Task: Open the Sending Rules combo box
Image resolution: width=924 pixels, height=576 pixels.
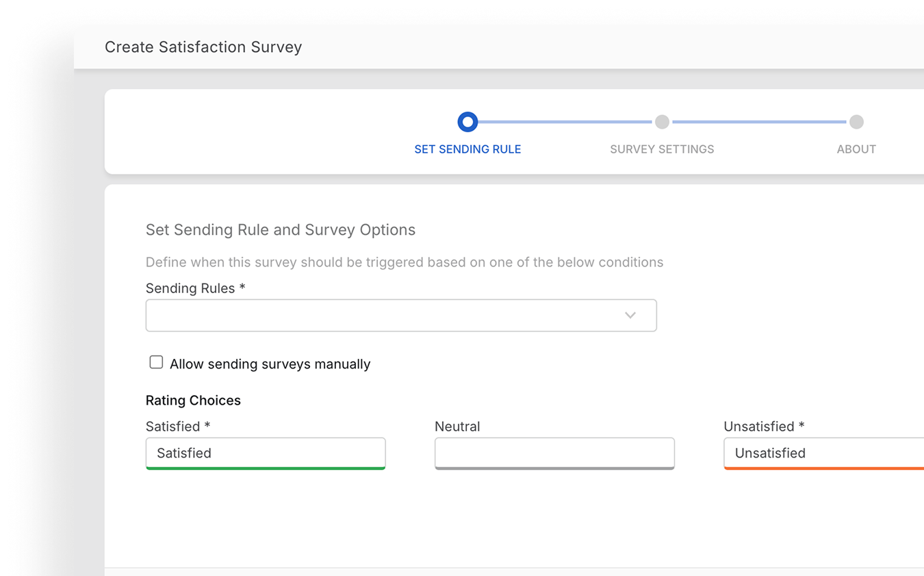Action: click(x=383, y=315)
